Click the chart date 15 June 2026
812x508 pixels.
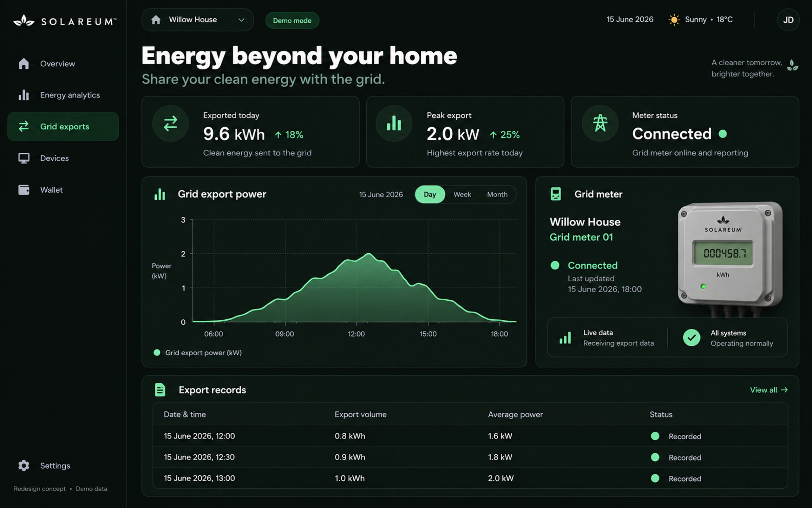381,195
